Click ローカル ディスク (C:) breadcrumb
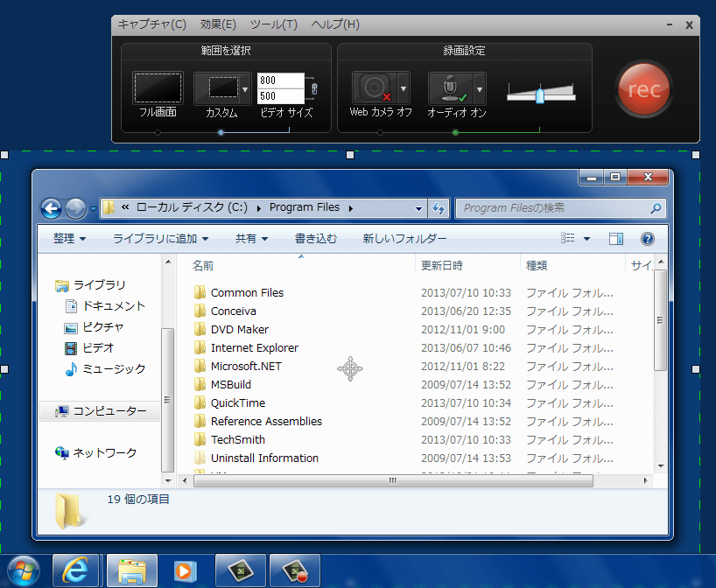Screen dimensions: 716x588 click(192, 207)
